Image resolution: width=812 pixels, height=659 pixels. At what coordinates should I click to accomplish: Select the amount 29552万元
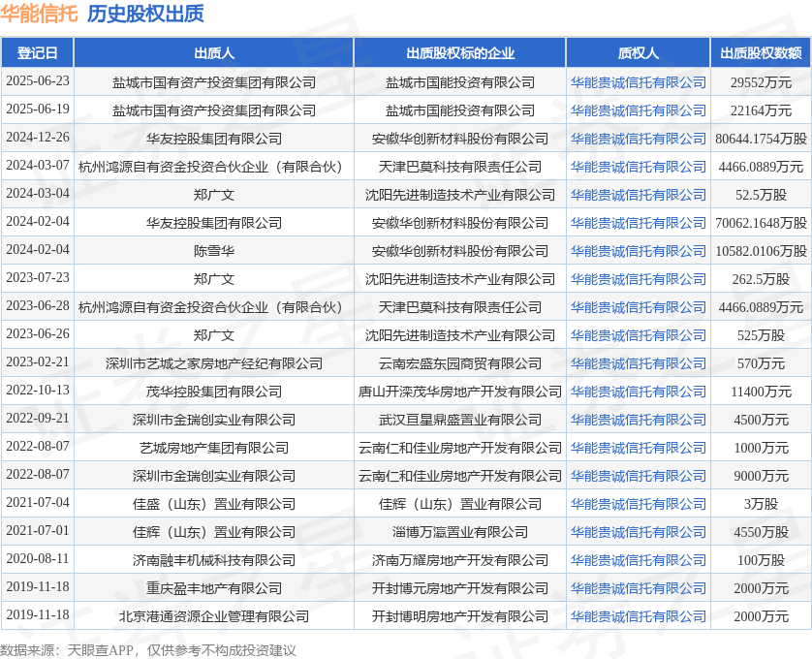pyautogui.click(x=761, y=82)
